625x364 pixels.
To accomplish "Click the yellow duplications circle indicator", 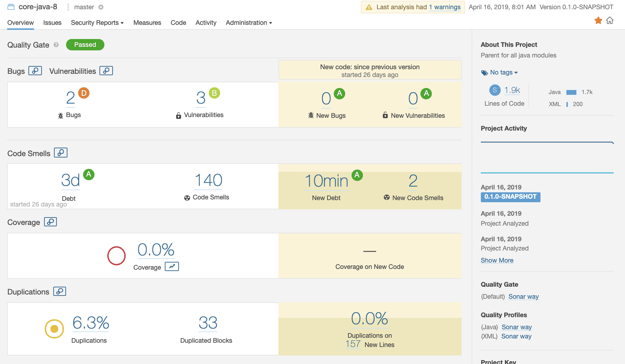I will point(54,329).
